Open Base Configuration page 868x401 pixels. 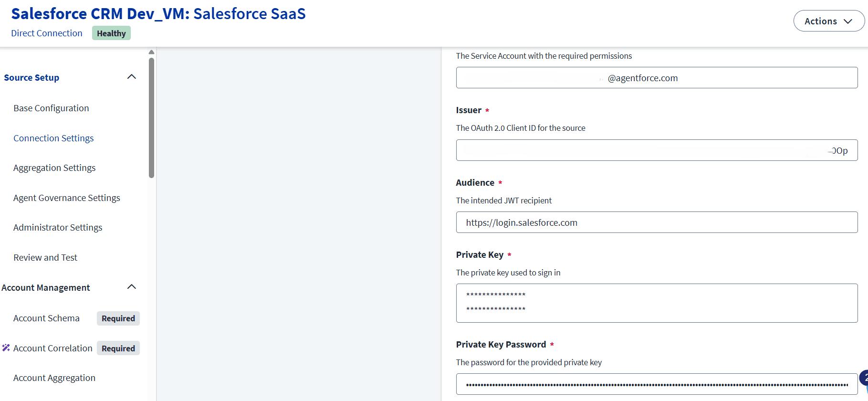[51, 108]
